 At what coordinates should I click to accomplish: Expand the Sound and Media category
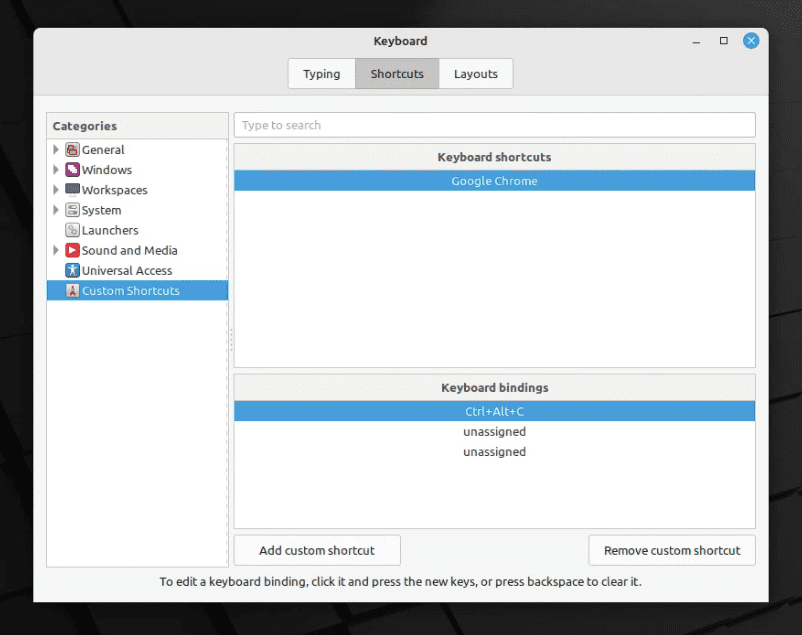tap(55, 250)
